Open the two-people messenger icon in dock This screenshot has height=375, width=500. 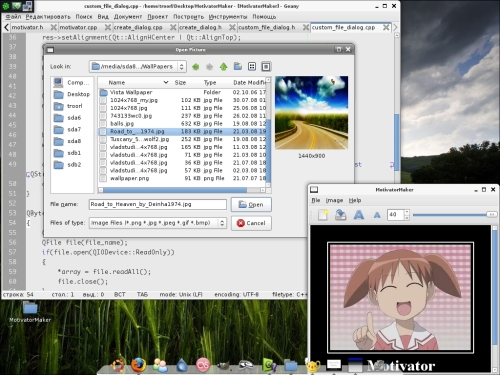pyautogui.click(x=160, y=365)
